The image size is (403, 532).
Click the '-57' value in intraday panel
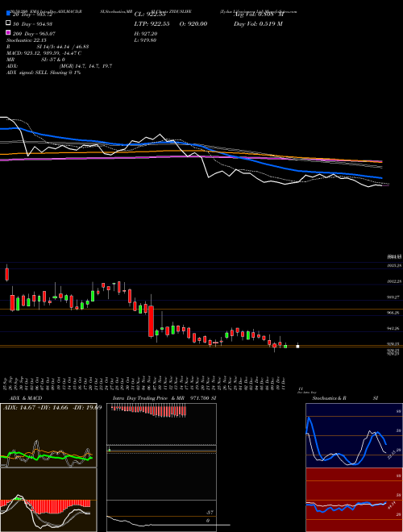(x=210, y=513)
